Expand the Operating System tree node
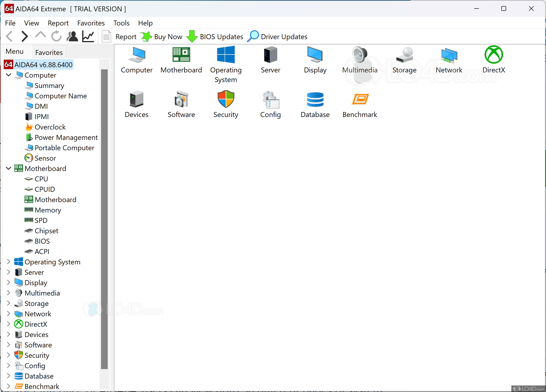 click(x=9, y=262)
